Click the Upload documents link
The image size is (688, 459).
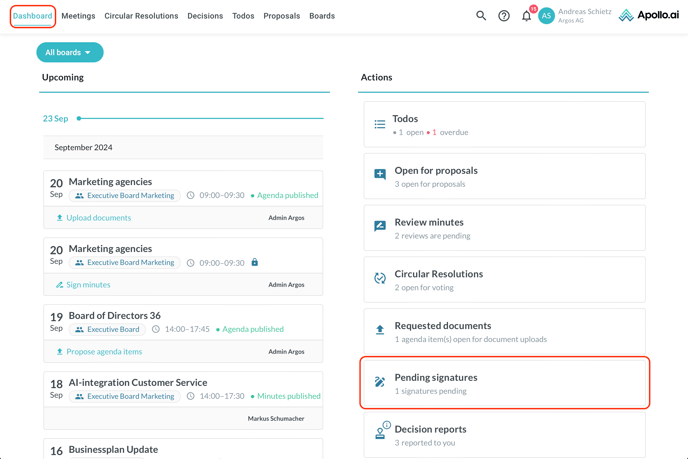tap(98, 218)
